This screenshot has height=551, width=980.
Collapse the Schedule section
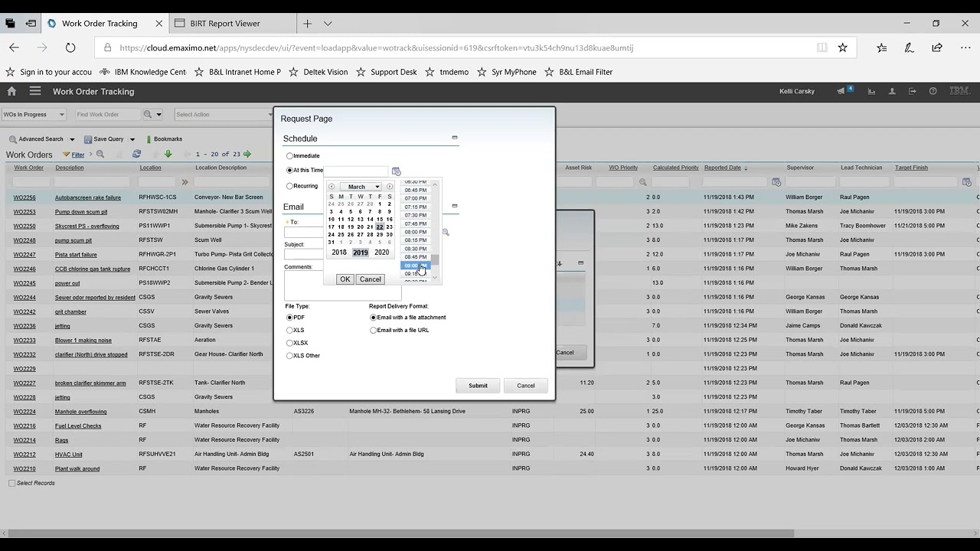[x=455, y=139]
